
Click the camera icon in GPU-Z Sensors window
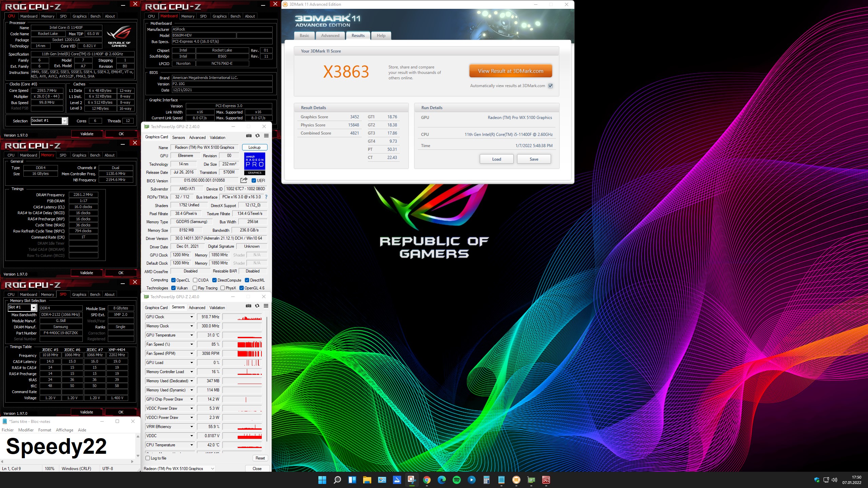pos(249,306)
